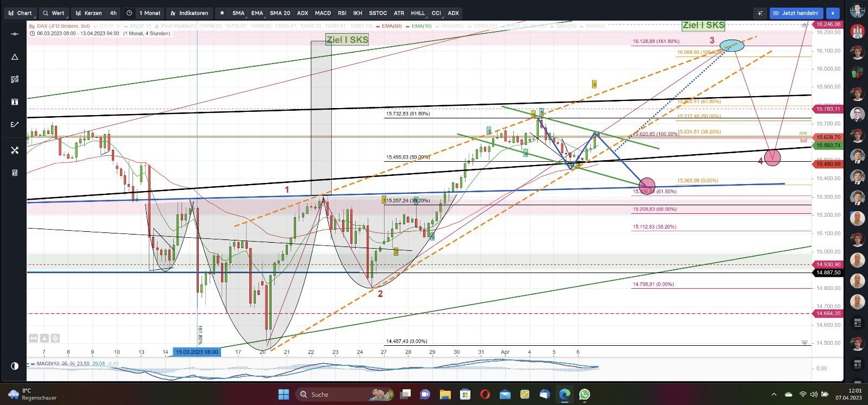
Task: Open the trendline pencil drawing tool
Action: [15, 124]
